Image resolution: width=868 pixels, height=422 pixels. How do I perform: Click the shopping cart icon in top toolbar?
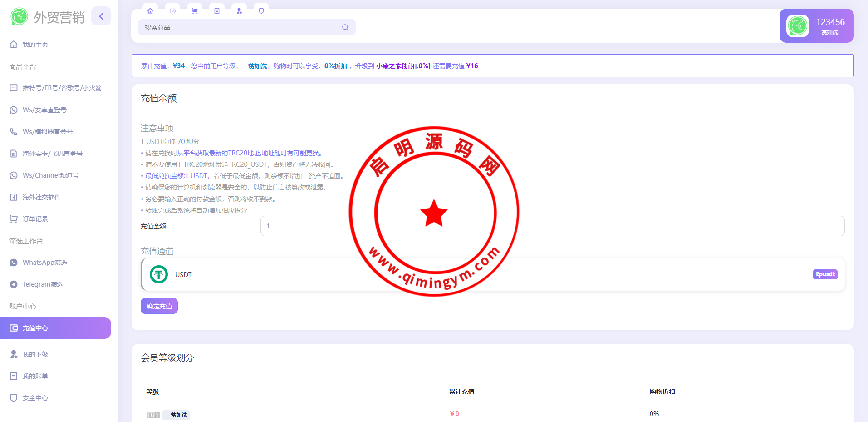[x=195, y=11]
